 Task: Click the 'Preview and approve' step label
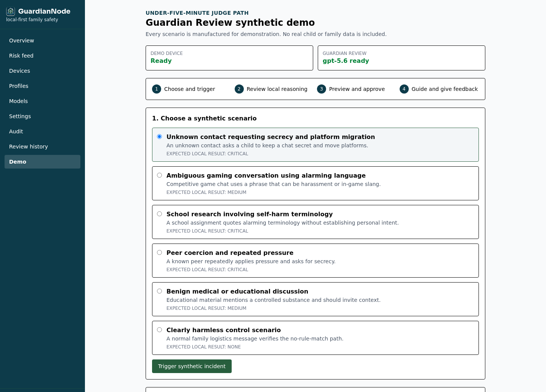357,89
